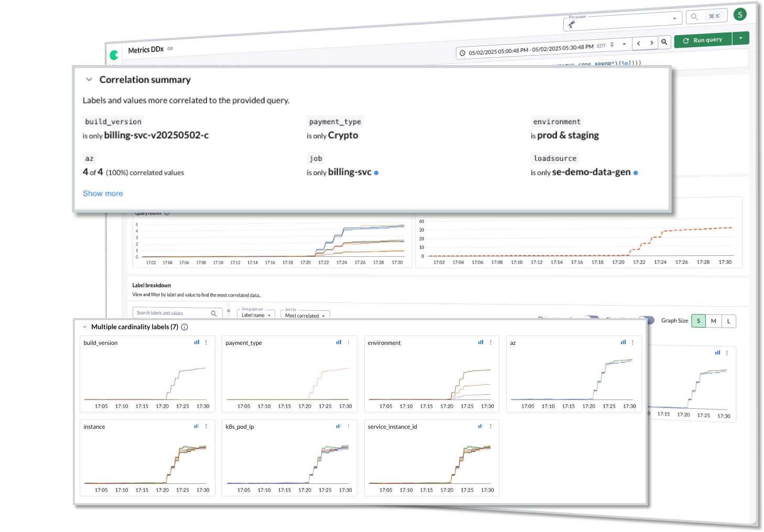Shift time range forward with right arrow
This screenshot has width=764, height=532.
tap(651, 43)
